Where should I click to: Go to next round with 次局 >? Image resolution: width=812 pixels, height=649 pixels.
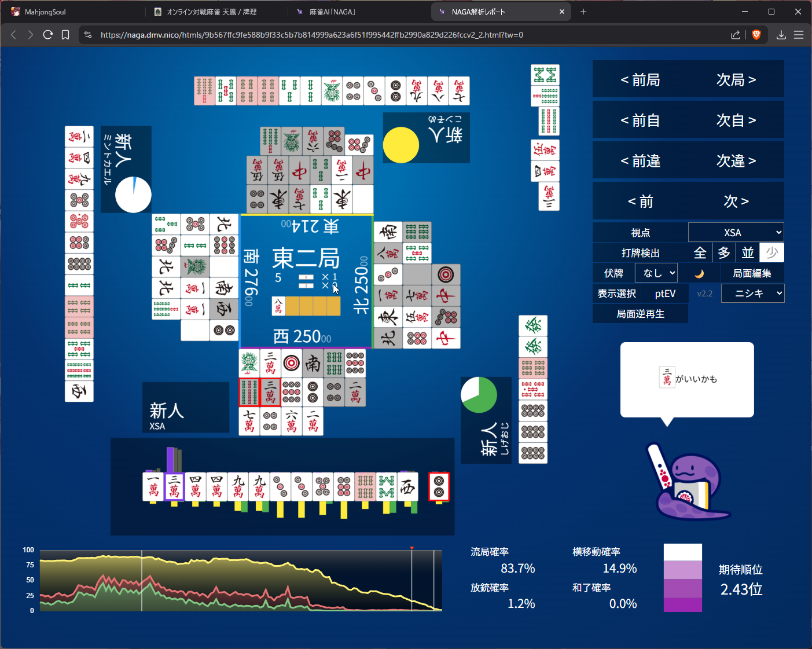(x=736, y=80)
